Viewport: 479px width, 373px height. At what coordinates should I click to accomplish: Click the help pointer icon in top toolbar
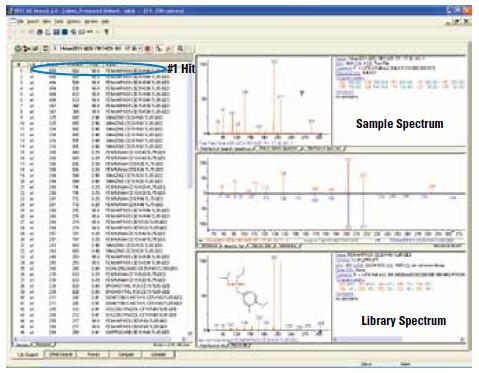pyautogui.click(x=107, y=32)
